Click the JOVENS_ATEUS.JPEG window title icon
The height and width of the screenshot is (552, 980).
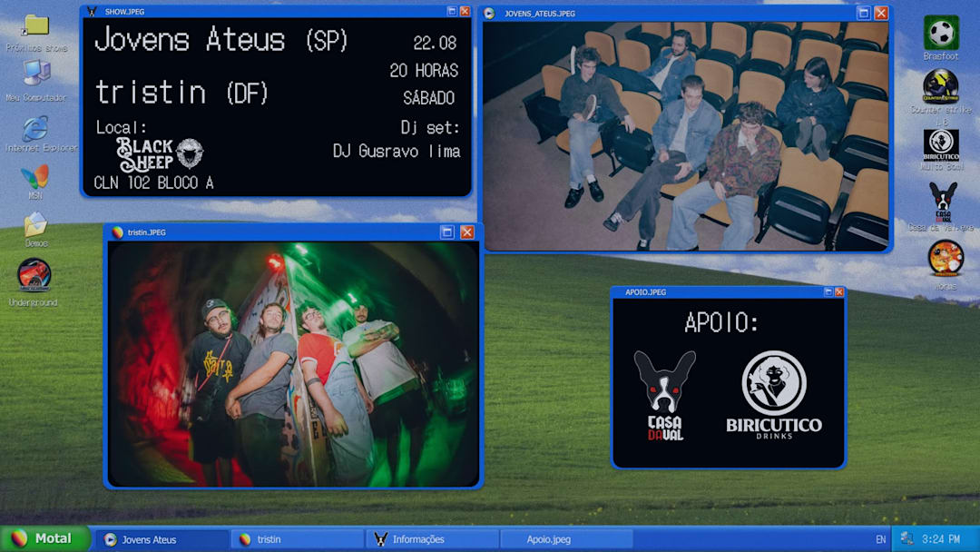pos(489,13)
